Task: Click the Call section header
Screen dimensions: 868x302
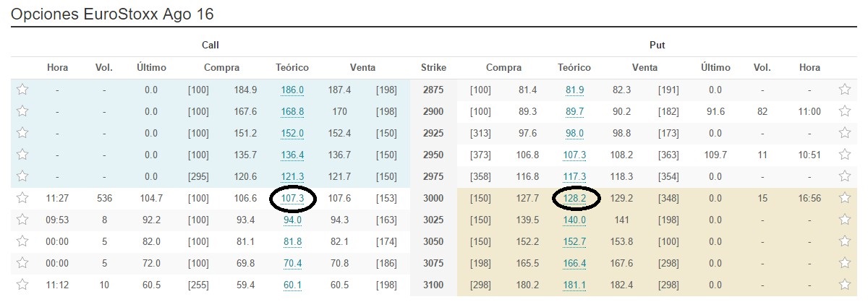Action: click(210, 45)
